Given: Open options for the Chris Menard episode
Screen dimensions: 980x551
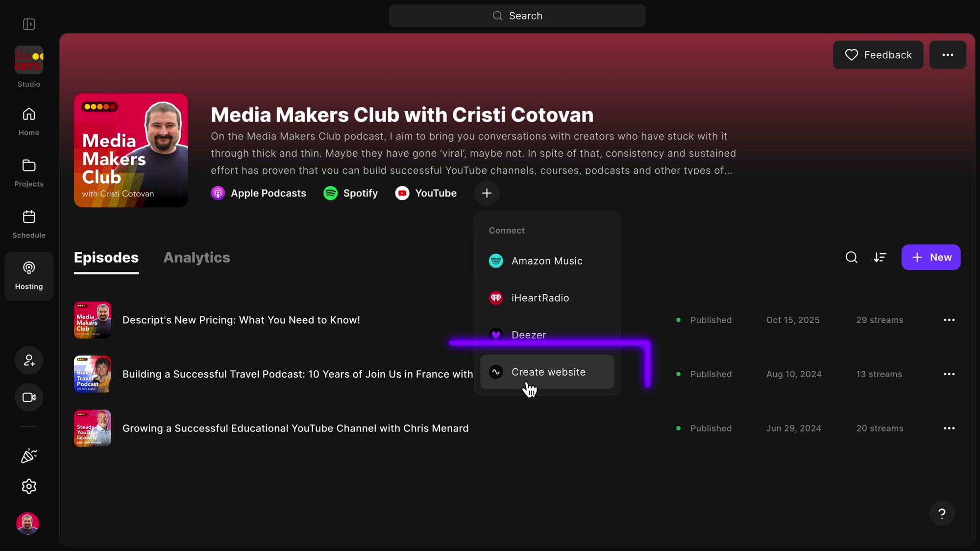Looking at the screenshot, I should (949, 428).
